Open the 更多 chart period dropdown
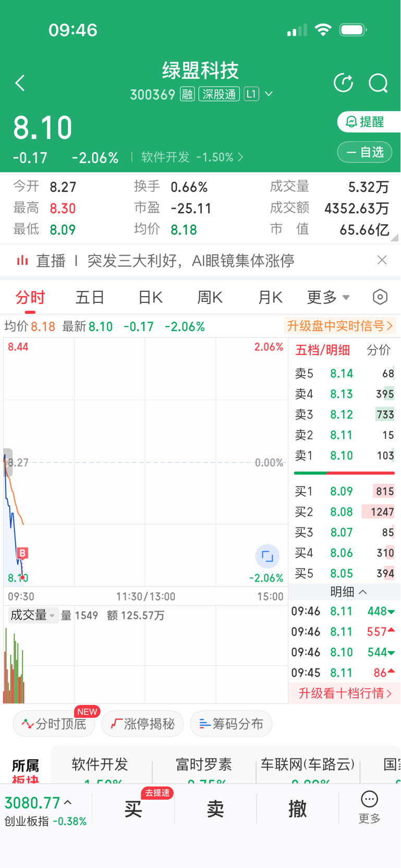This screenshot has width=401, height=868. pyautogui.click(x=329, y=298)
